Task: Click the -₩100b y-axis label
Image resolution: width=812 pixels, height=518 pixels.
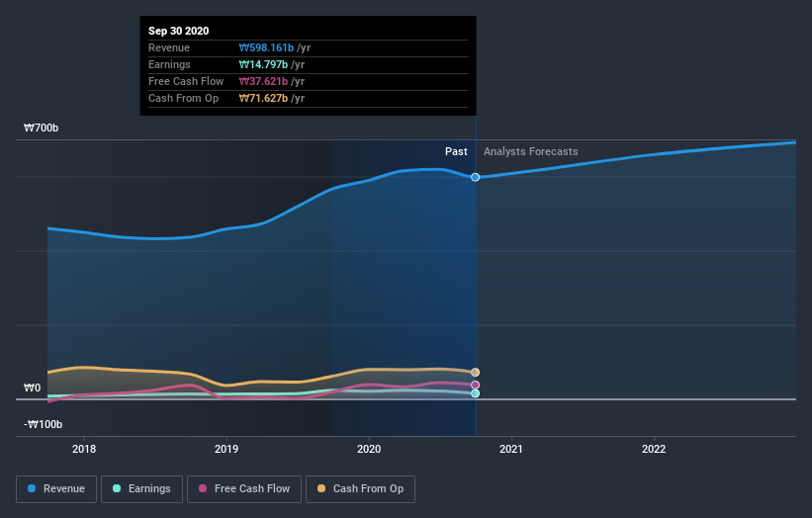Action: [x=43, y=424]
